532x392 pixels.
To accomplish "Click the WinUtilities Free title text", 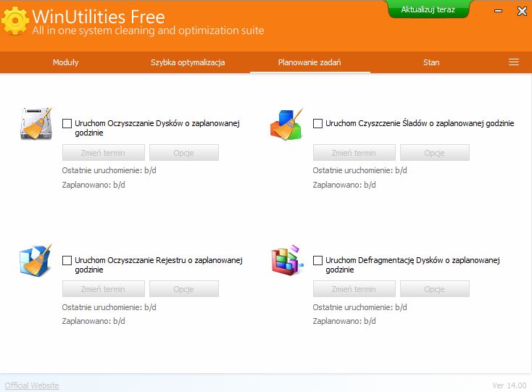I will point(99,16).
